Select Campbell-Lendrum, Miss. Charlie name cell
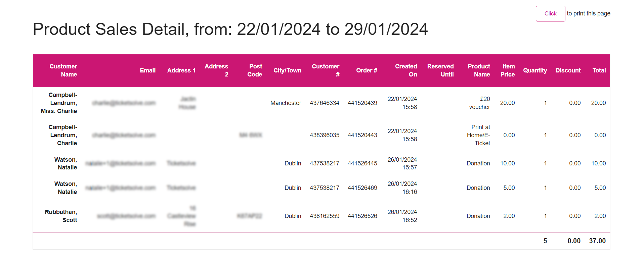Screen dimensions: 644x261 pyautogui.click(x=59, y=103)
